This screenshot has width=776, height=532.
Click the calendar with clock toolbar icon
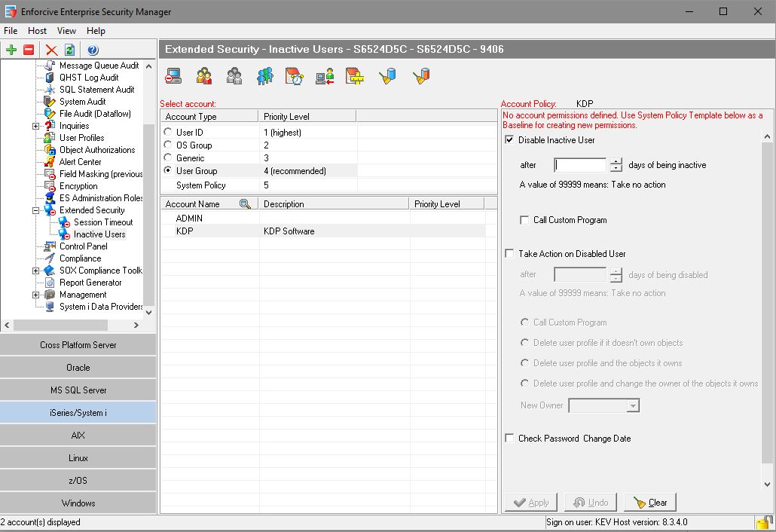click(x=295, y=76)
